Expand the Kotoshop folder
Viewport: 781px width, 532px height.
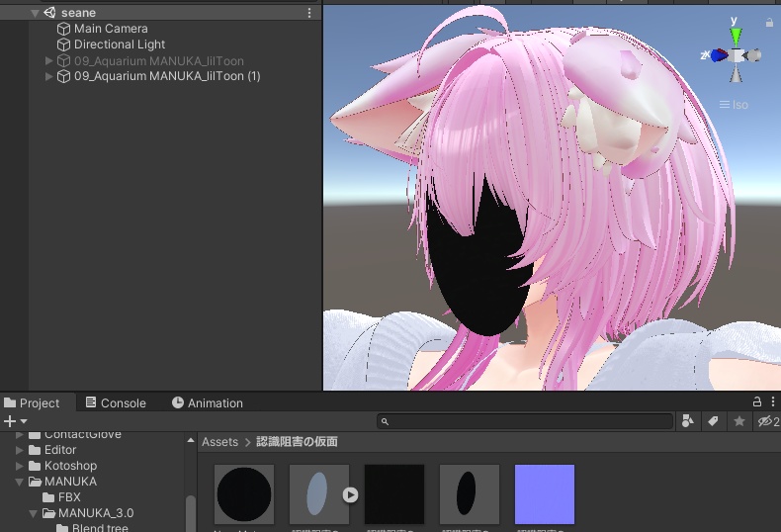(x=20, y=467)
